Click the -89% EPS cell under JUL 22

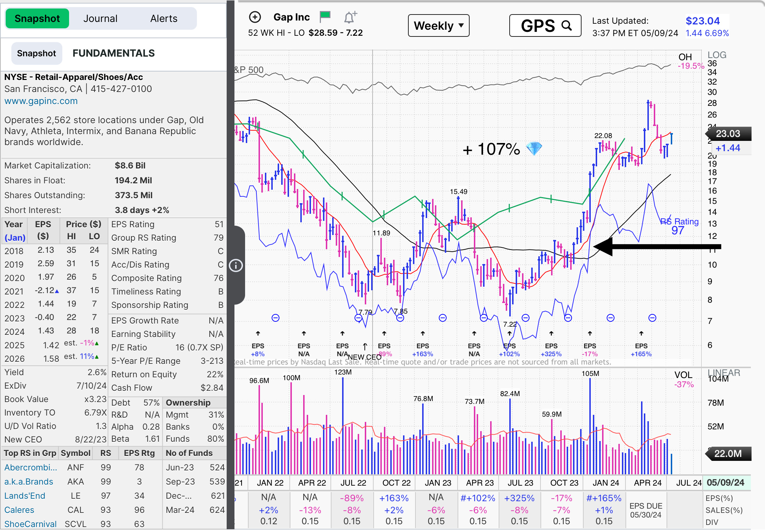tap(352, 498)
